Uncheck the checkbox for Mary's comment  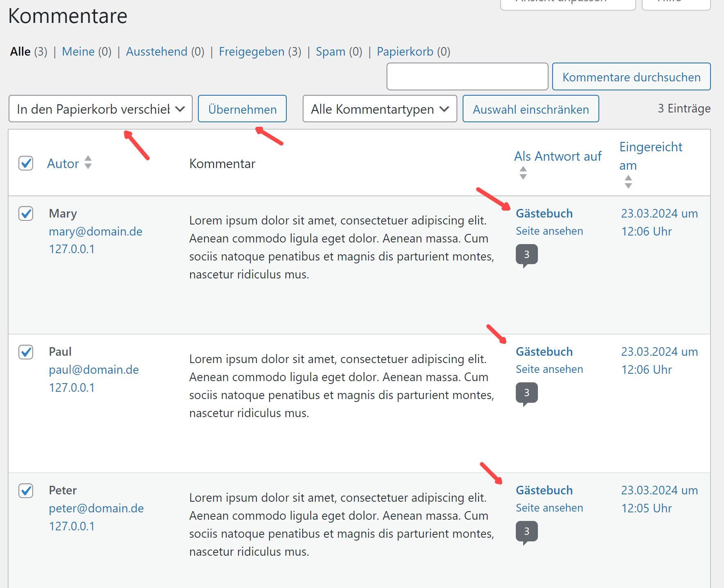pos(26,213)
